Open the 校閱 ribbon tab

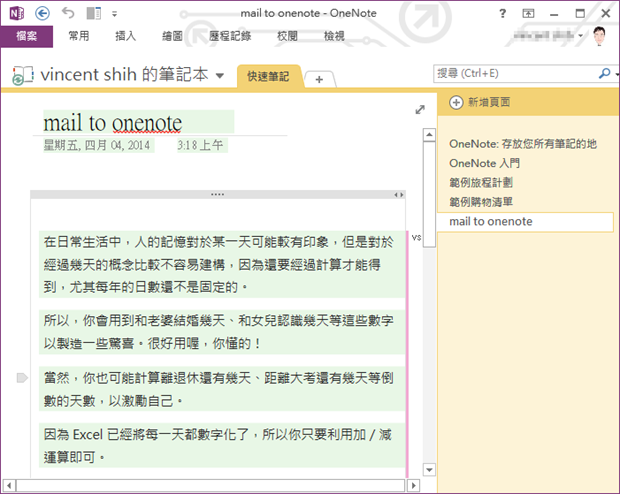tap(287, 36)
